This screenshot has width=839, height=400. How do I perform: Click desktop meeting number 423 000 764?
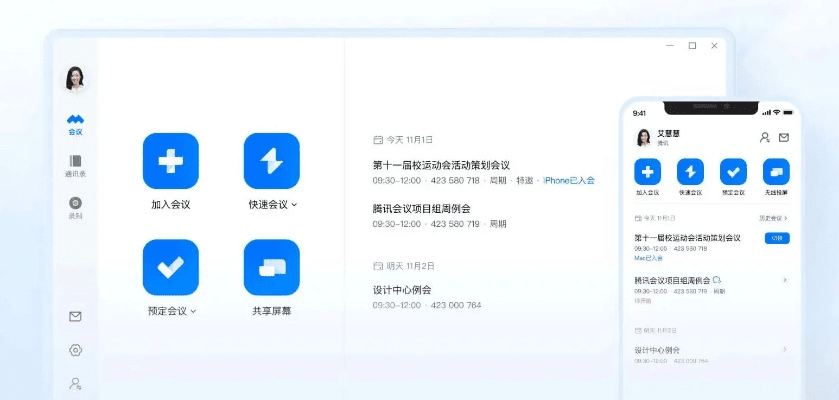point(456,305)
